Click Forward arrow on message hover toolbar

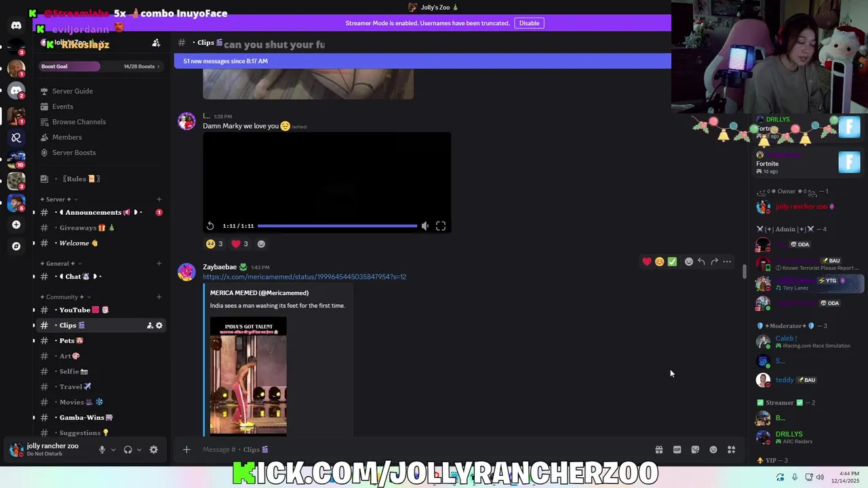point(714,262)
